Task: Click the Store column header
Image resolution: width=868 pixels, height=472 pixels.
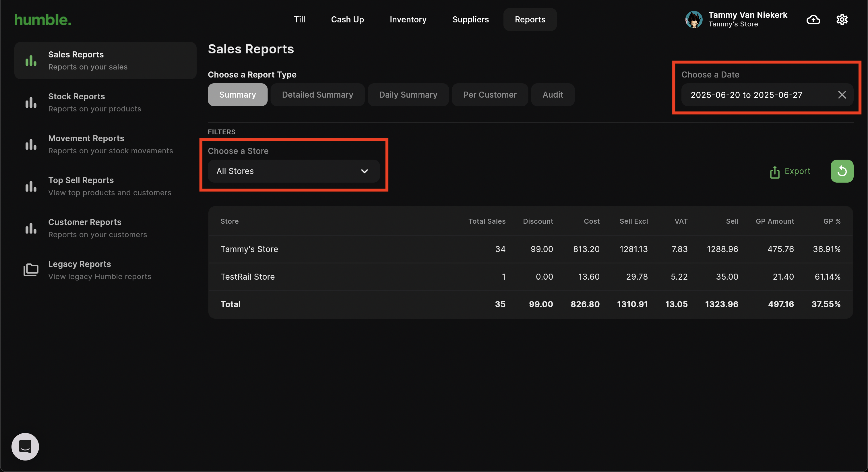Action: (229, 221)
